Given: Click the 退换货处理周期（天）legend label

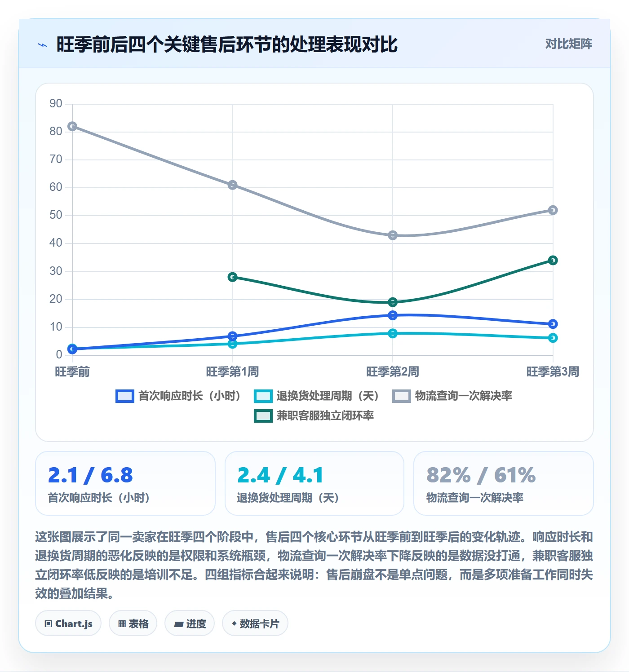Looking at the screenshot, I should tap(328, 396).
